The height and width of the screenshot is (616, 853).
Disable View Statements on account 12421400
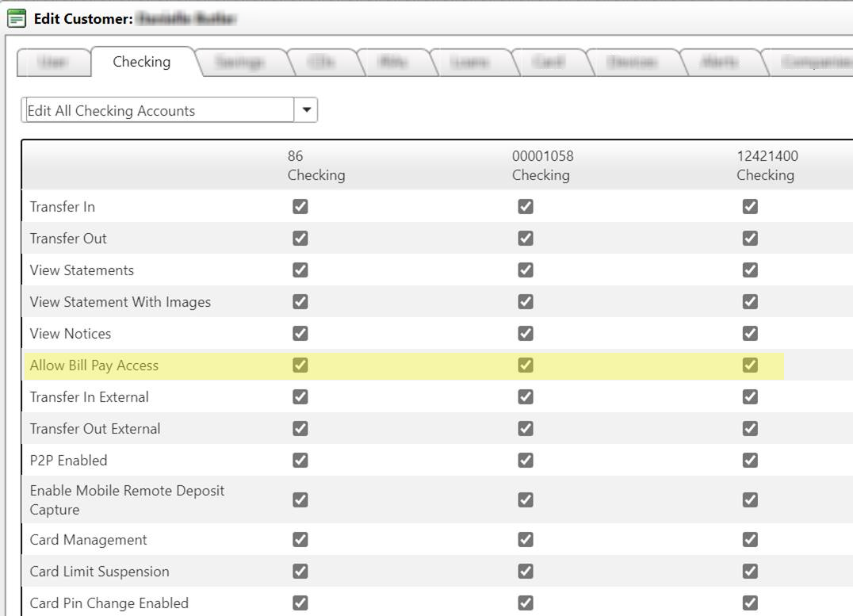(750, 270)
